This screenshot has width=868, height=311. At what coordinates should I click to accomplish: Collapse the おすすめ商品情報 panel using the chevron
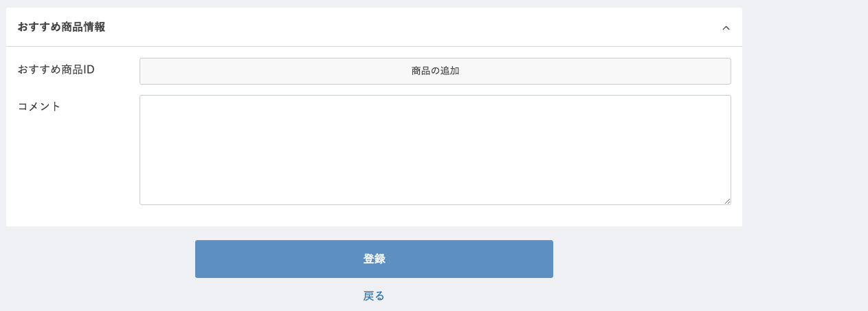(x=726, y=28)
